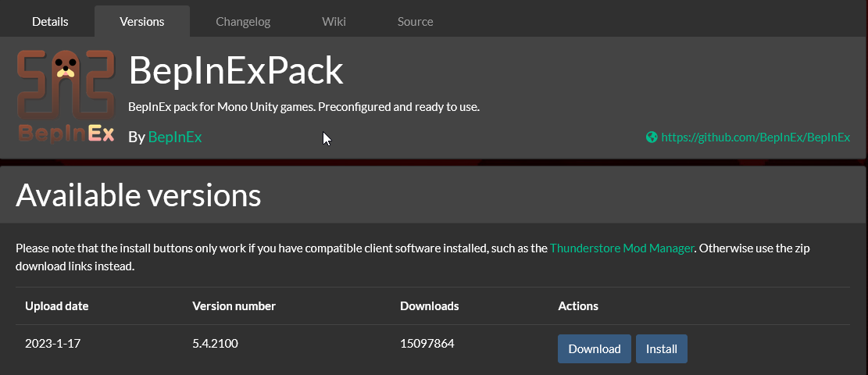Click the BepInEx mole logo image

coord(66,97)
